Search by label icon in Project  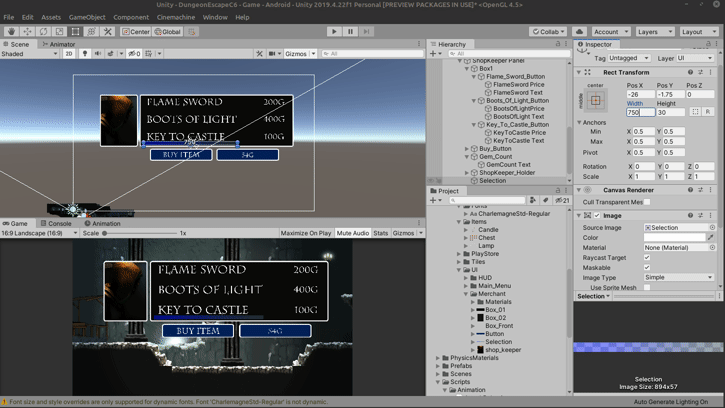pos(546,200)
